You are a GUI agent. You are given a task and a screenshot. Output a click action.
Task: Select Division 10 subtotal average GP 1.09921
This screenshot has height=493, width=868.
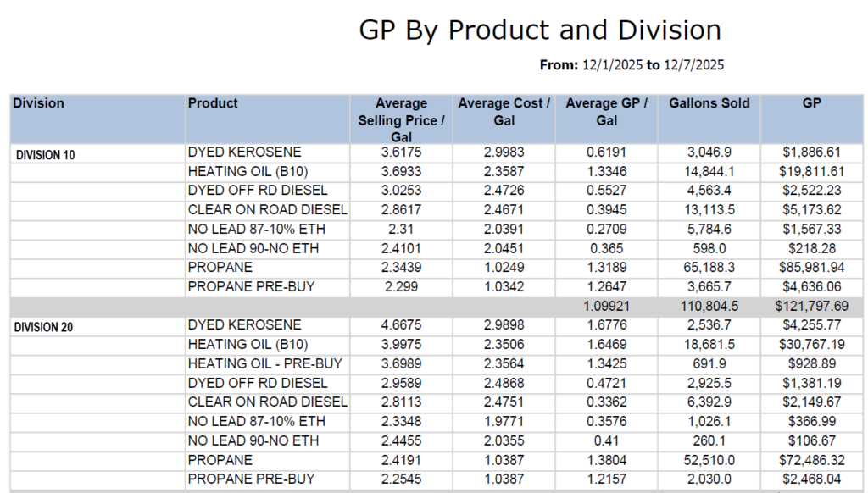[x=607, y=306]
